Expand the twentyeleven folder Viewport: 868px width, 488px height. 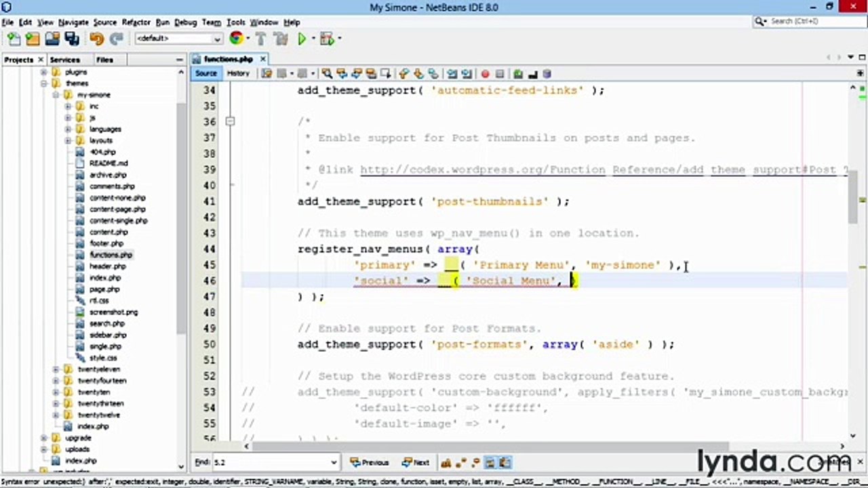pos(56,369)
